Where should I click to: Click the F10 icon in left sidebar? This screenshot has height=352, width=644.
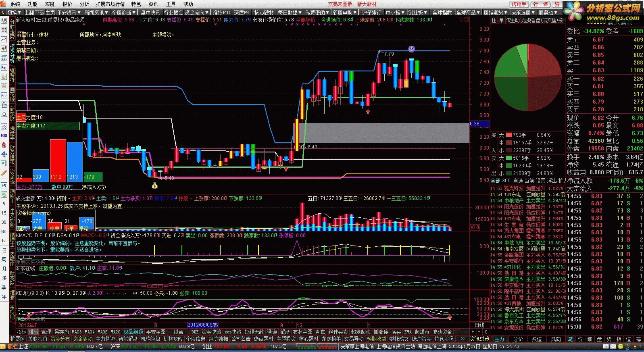(x=4, y=68)
